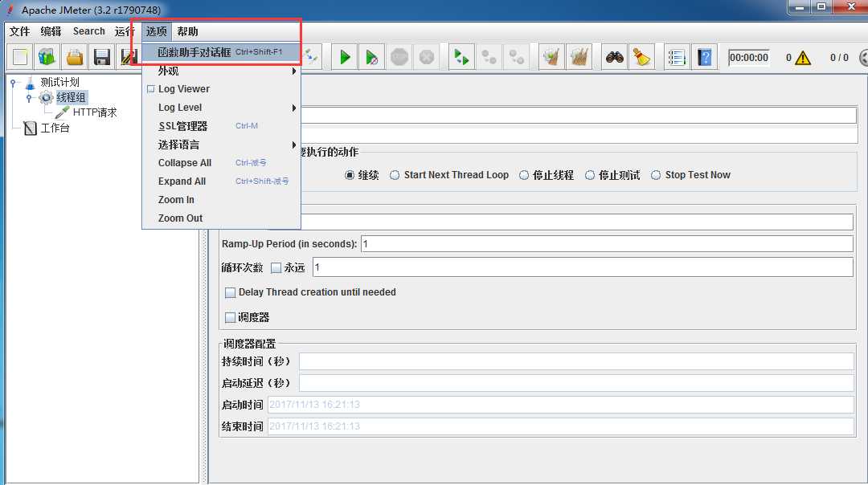Close the 选项 menu
Viewport: 868px width, 485px height.
click(156, 31)
